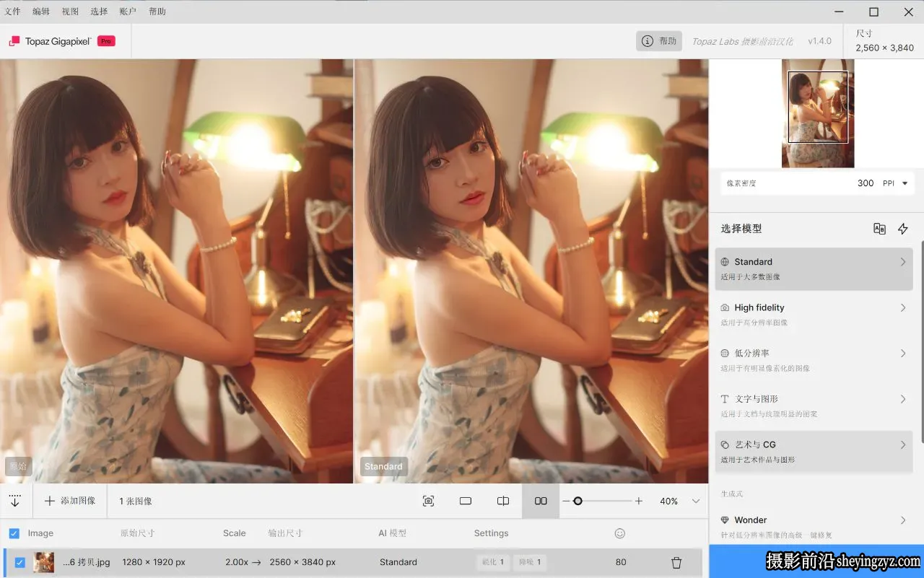Screen dimensions: 924x578
Task: Open the PPI unit dropdown
Action: 897,183
